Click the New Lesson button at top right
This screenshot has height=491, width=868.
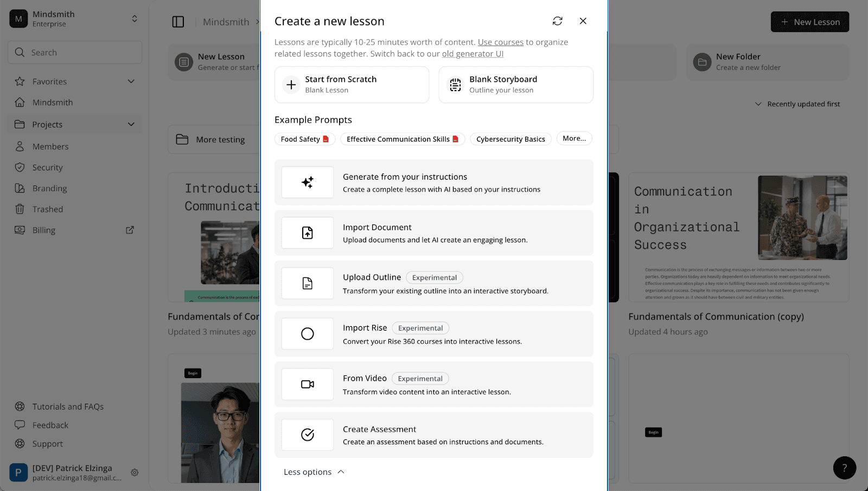point(810,22)
